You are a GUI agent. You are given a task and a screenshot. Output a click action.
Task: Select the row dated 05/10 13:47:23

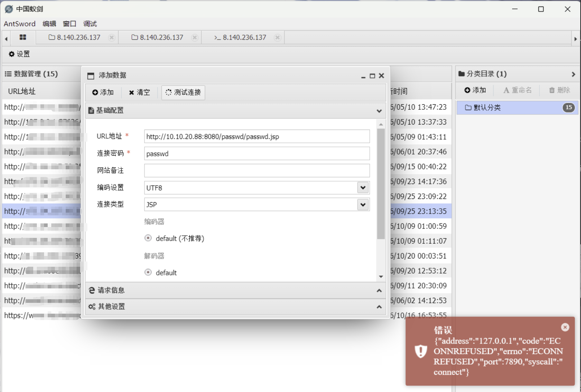coord(227,107)
